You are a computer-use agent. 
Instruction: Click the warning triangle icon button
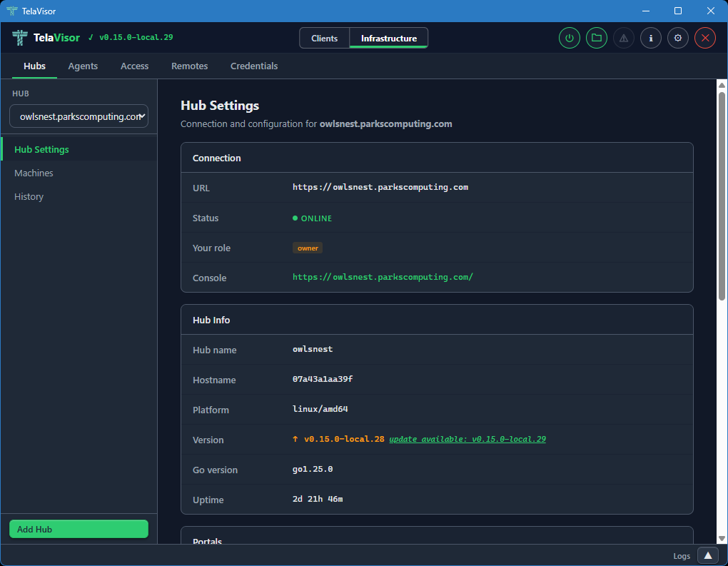coord(624,38)
